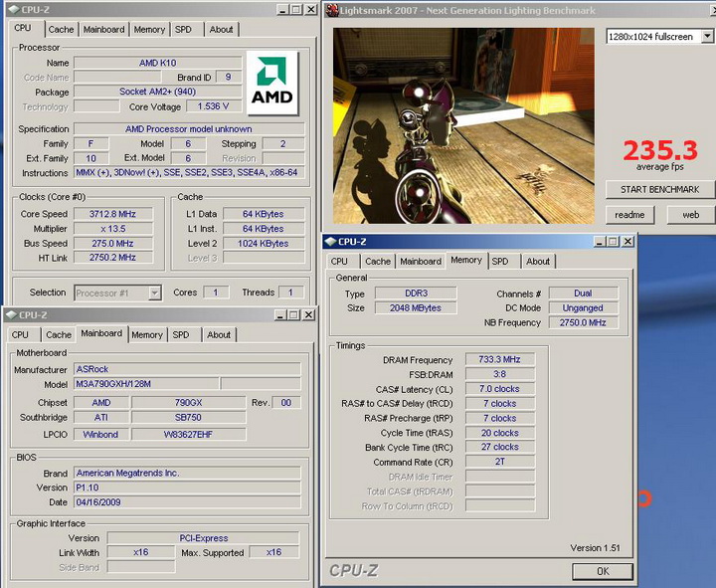Switch to About tab in the Mainboard CPU-Z window

[x=219, y=335]
